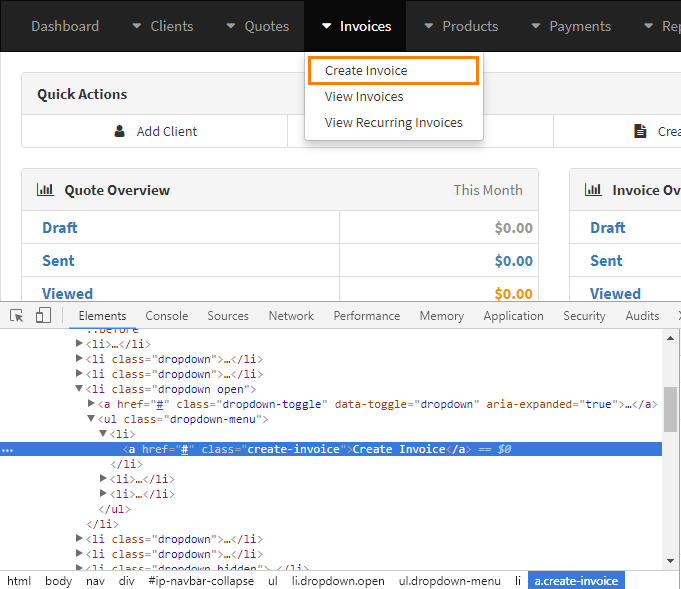The height and width of the screenshot is (589, 681).
Task: Click the orange $0.00 Viewed amount
Action: [x=513, y=294]
